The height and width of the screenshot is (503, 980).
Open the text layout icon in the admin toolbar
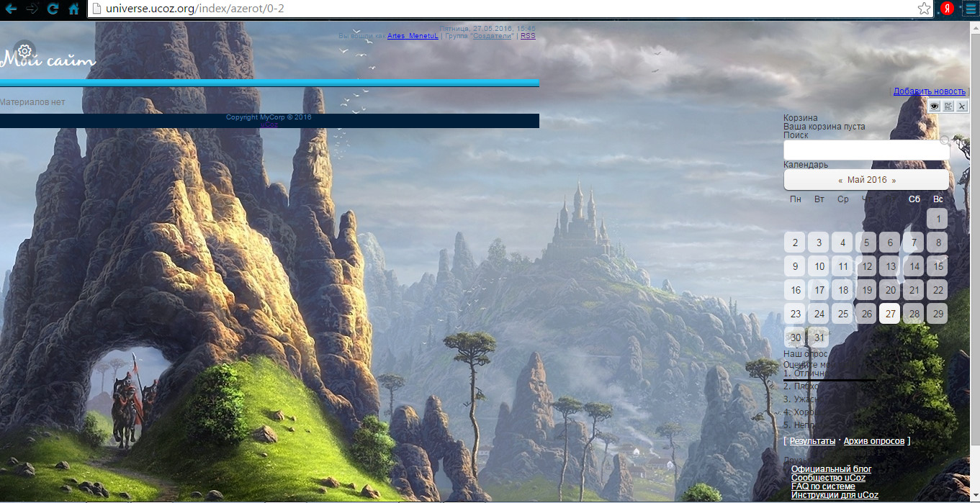(948, 106)
